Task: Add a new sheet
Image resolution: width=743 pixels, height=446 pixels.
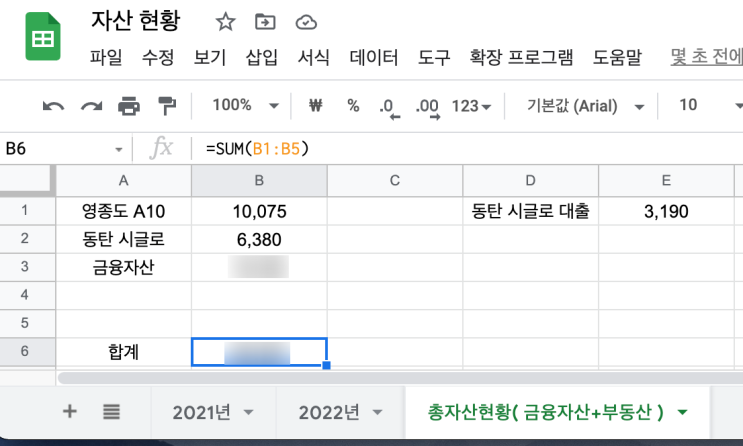Action: click(70, 411)
